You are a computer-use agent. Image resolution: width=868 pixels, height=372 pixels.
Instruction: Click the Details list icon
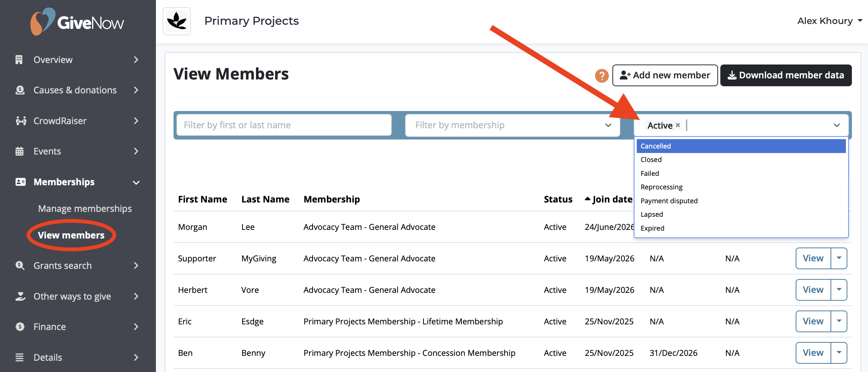19,357
